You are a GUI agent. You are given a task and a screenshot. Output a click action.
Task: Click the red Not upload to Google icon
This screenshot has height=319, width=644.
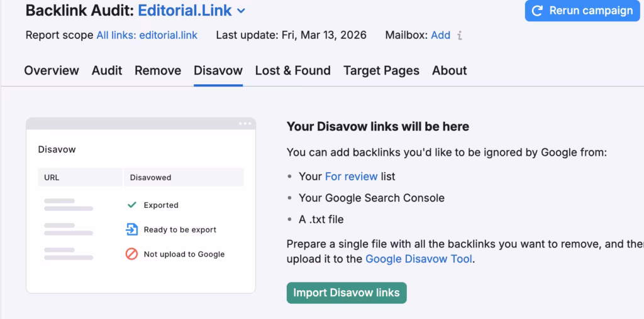click(x=131, y=254)
